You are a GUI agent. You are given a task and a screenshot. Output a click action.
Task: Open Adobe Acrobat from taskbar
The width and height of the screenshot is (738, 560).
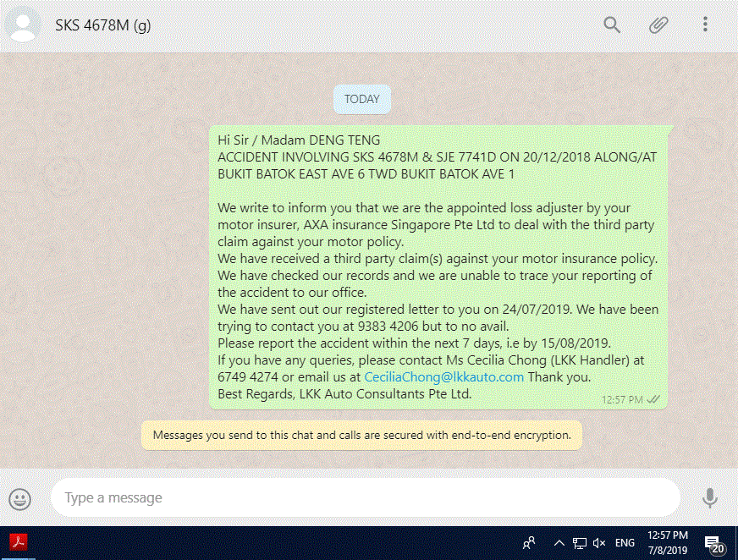[x=19, y=542]
